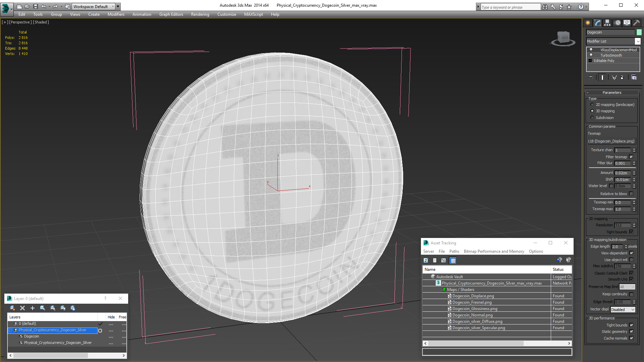
Task: Undo the last scene operation
Action: 43,6
